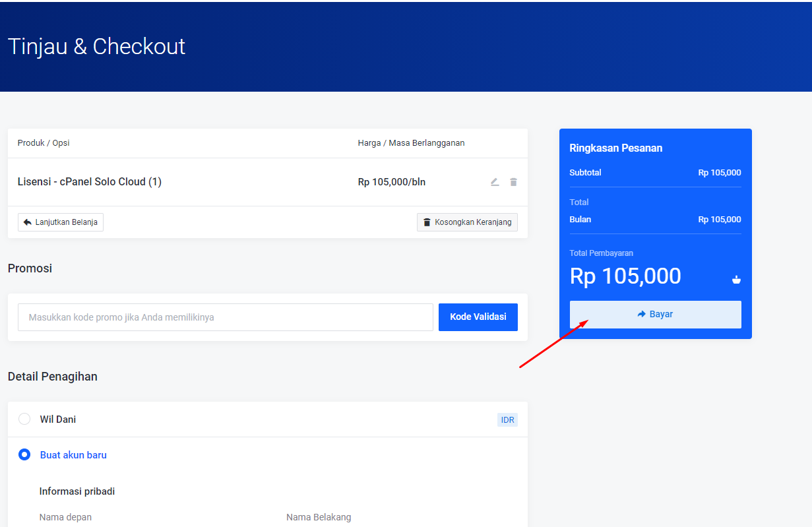Screen dimensions: 812x527
Task: Click the Ringkasan Pesanan heading
Action: [x=615, y=148]
